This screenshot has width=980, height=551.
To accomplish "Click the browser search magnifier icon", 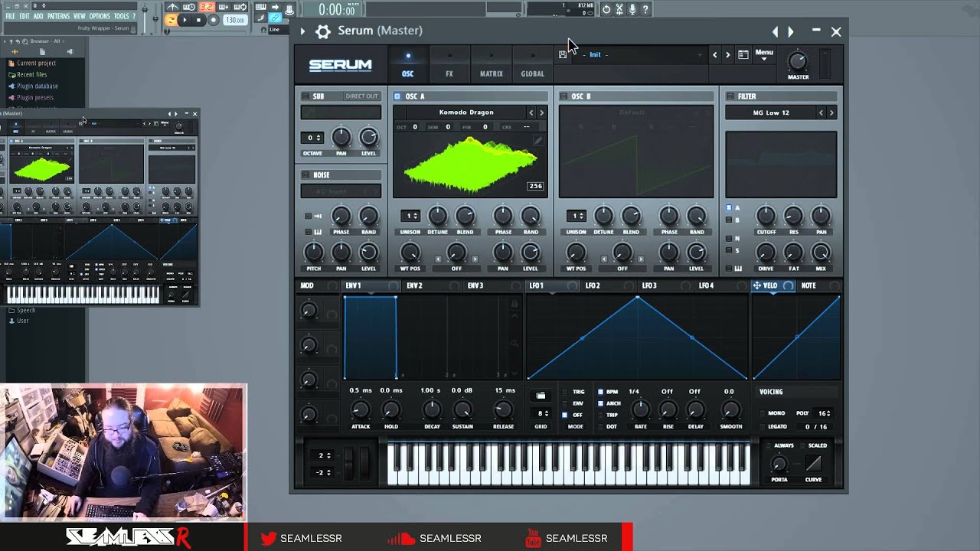I will (x=25, y=41).
